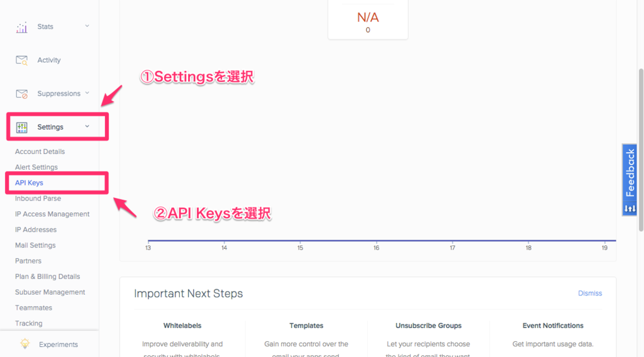Dismiss the Important Next Steps panel

coord(590,294)
